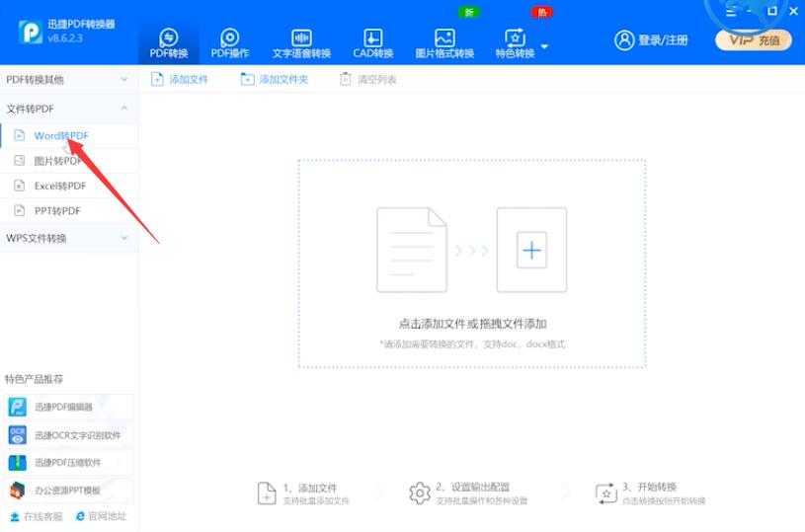The image size is (805, 532).
Task: Open 迅捷OCR文字识别软件 recommendation
Action: (68, 435)
